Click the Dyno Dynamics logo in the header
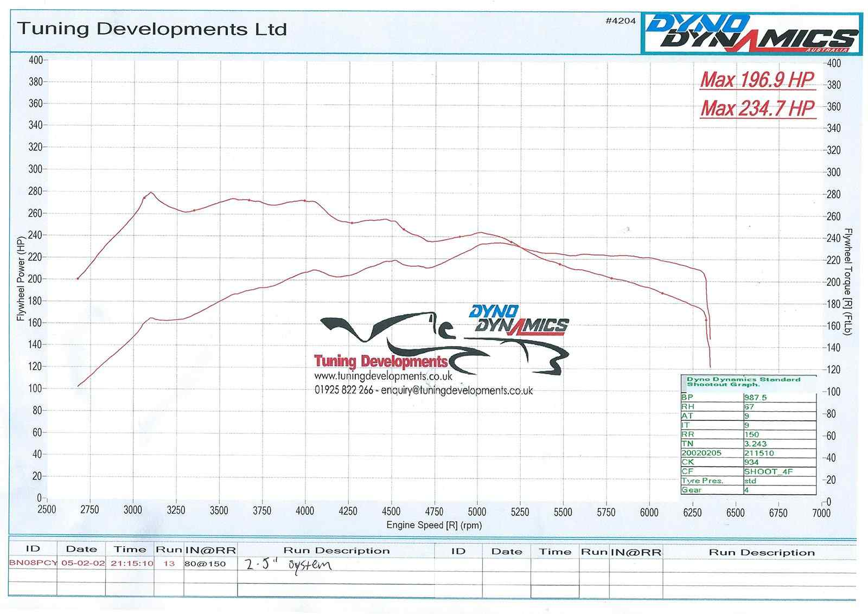Screen dimensions: 868x614 tap(751, 34)
